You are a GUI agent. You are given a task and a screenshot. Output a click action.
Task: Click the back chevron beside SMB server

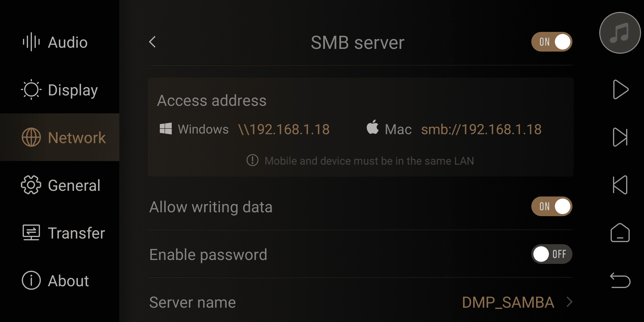point(152,42)
